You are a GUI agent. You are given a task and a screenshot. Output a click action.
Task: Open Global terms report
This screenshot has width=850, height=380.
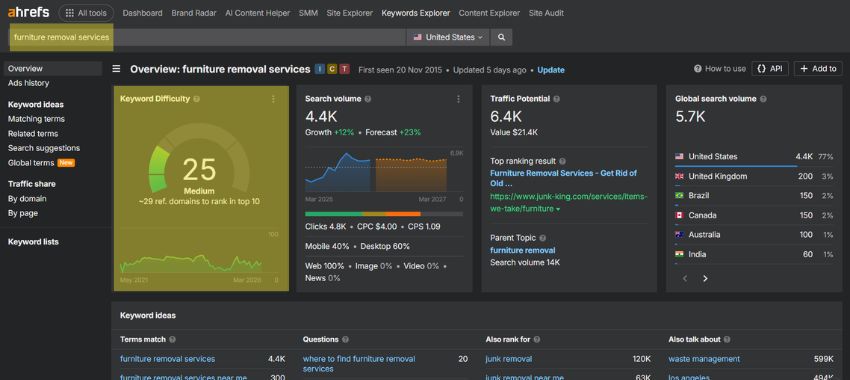point(31,163)
